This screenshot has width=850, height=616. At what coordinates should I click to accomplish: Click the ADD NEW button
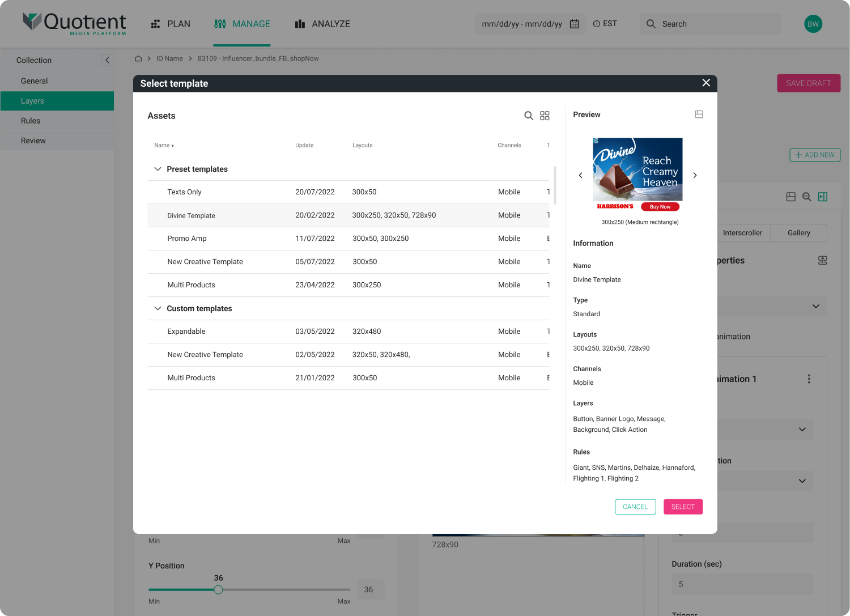815,155
